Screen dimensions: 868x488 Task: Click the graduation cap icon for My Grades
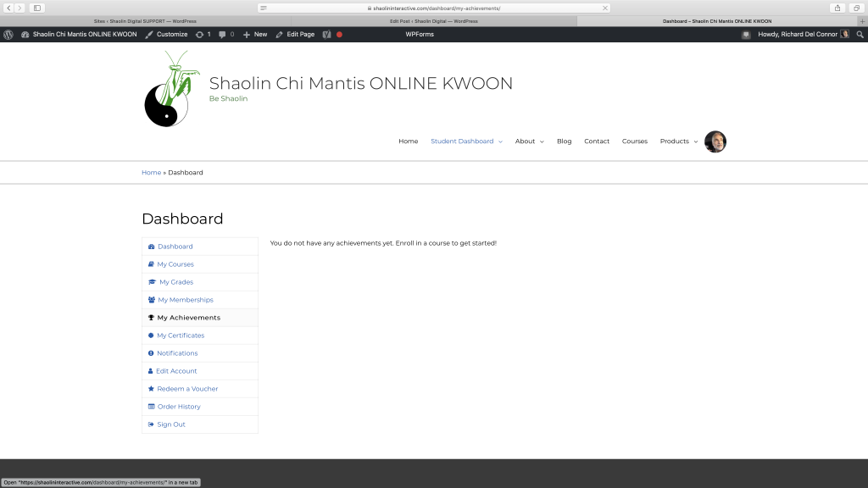[x=152, y=282]
